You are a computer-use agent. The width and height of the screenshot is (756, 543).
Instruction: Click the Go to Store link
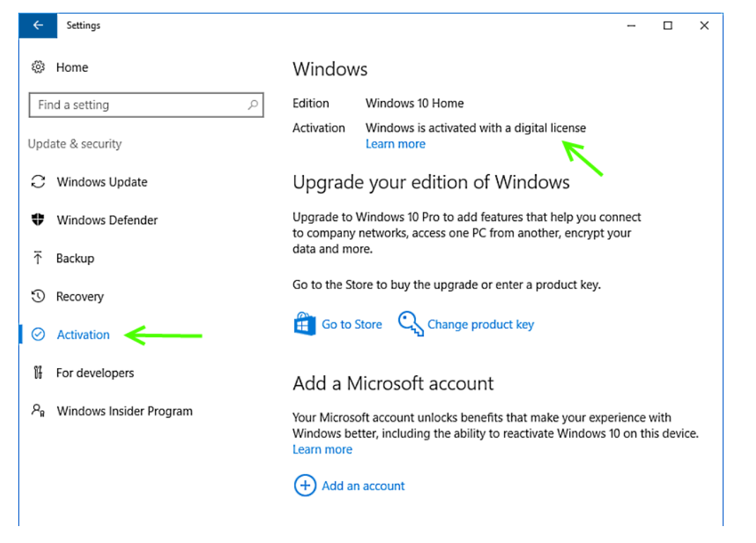(x=351, y=324)
